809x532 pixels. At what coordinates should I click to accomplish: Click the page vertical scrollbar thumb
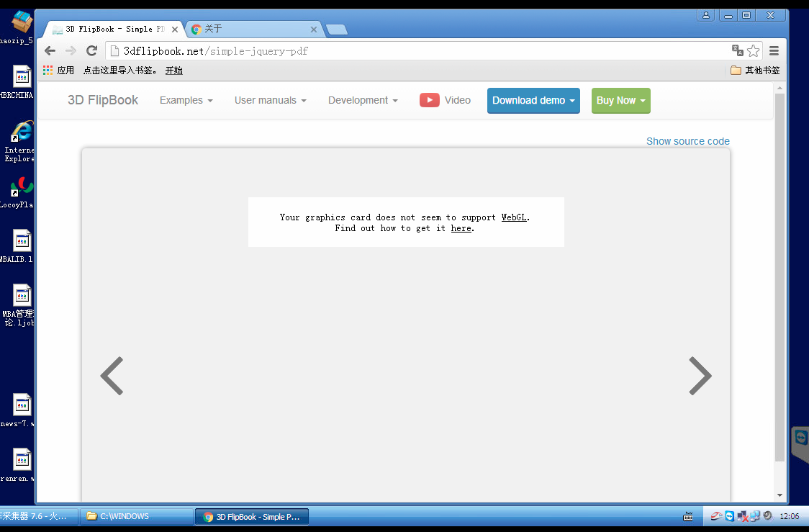coord(779,278)
